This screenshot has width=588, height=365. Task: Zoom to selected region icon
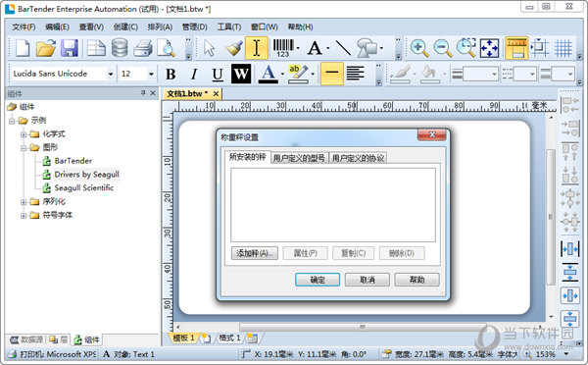(466, 48)
